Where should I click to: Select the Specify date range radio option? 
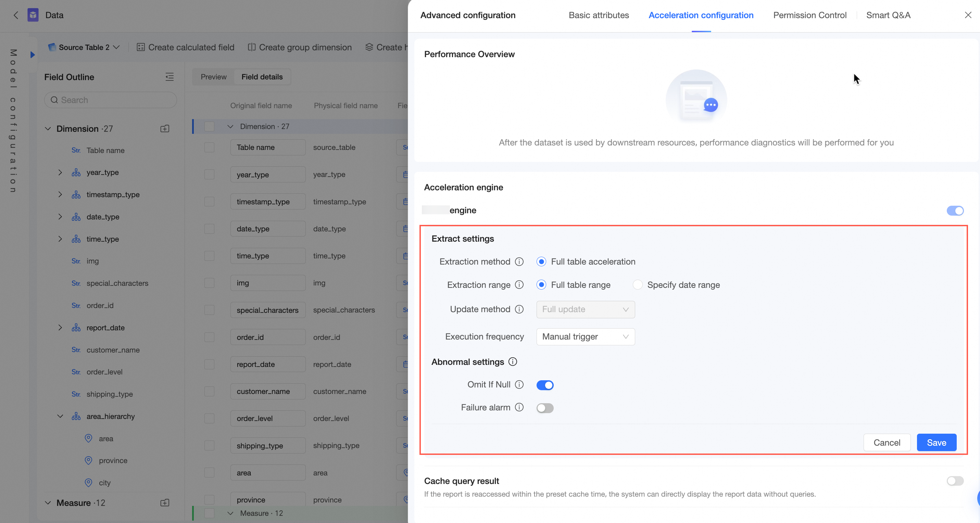click(x=638, y=285)
